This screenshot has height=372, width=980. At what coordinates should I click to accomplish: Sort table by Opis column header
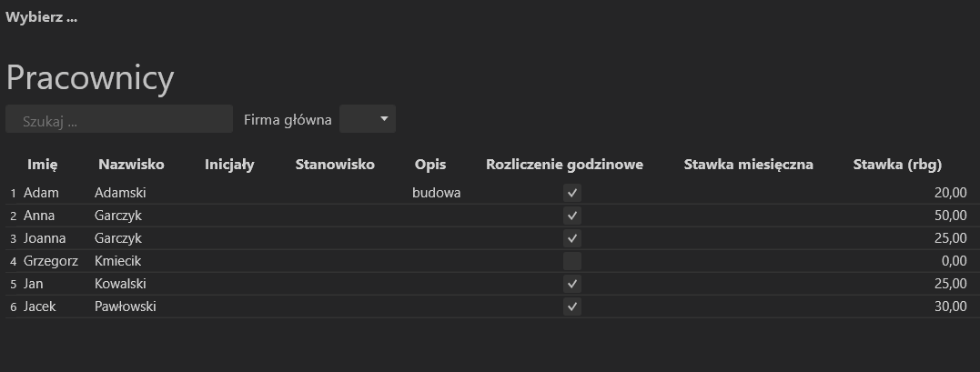(x=430, y=165)
